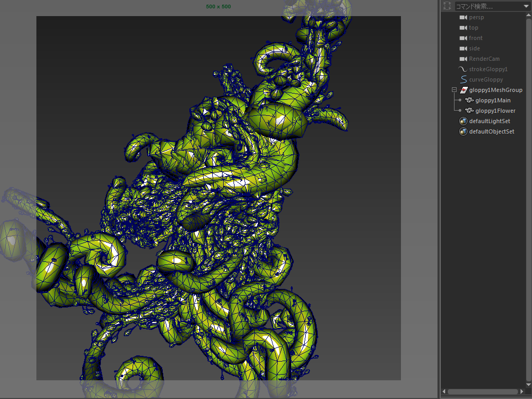Viewport: 532px width, 399px height.
Task: Click the gloppy1MeshGroup transform icon
Action: [x=464, y=90]
